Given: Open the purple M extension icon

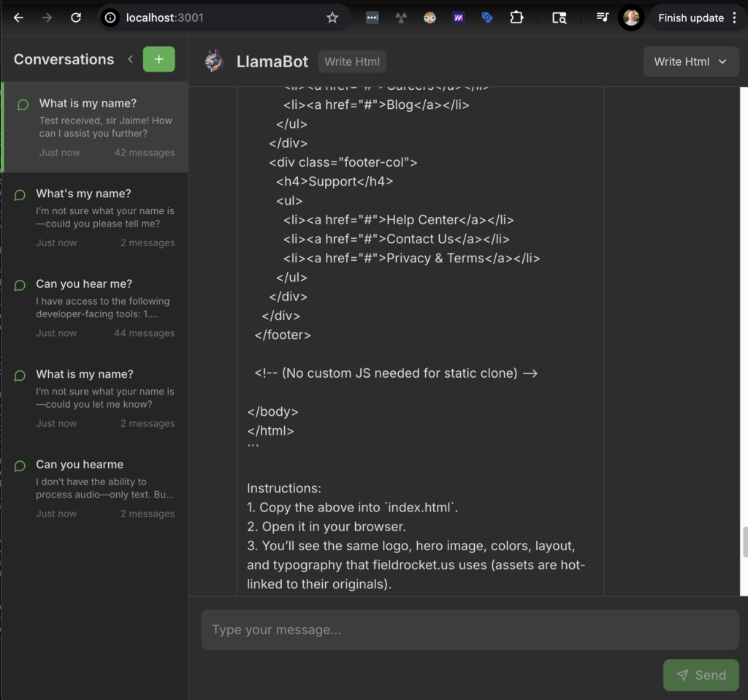Looking at the screenshot, I should (459, 18).
